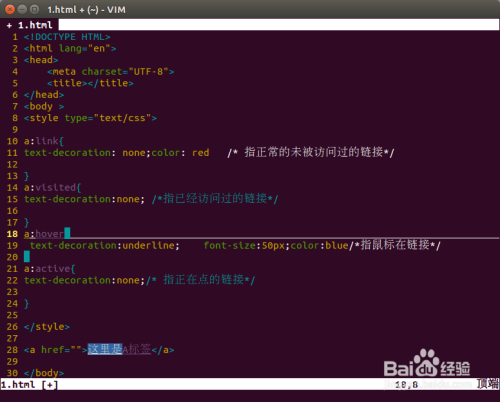
Task: Click the a:link{ selector
Action: coord(44,141)
